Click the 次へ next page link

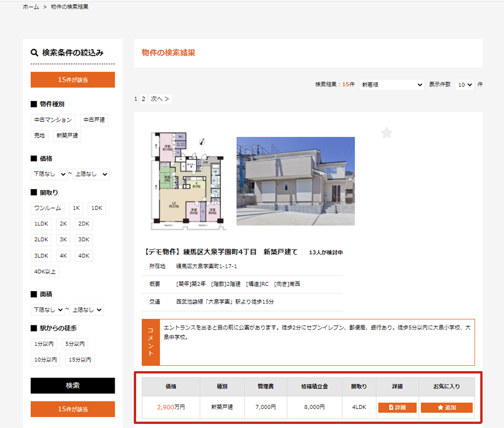160,99
